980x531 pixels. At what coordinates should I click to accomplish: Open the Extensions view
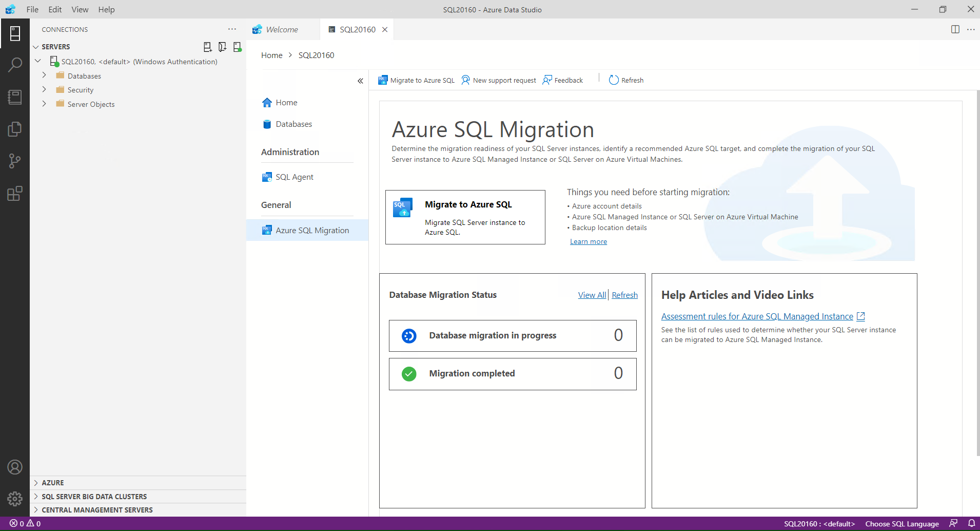tap(15, 193)
